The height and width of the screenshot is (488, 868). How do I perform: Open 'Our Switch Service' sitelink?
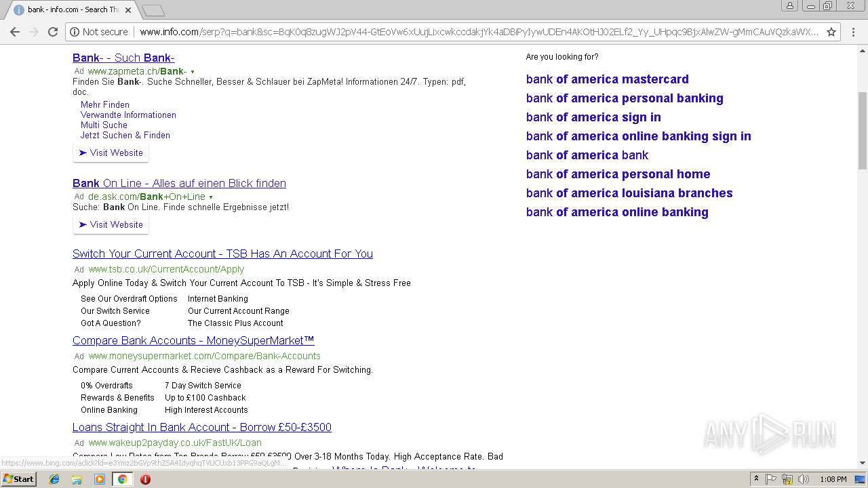[x=115, y=311]
